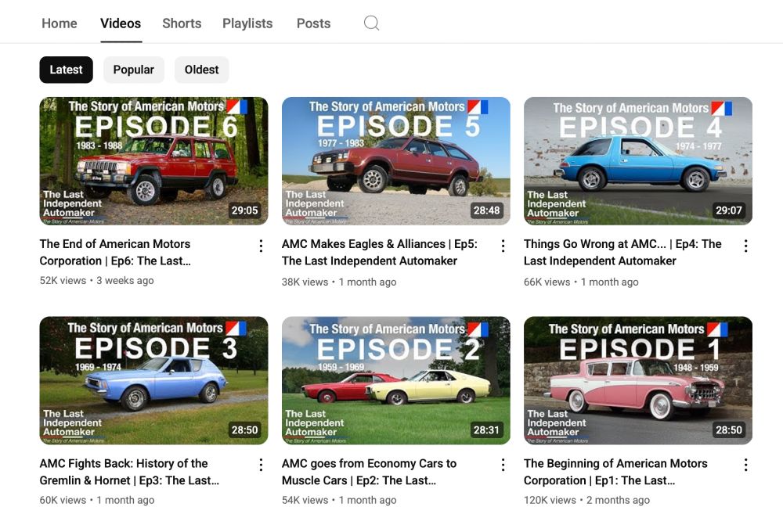Open title 'AMC Makes Eagles & Alliances | Ep5'
This screenshot has height=532, width=783.
[380, 253]
